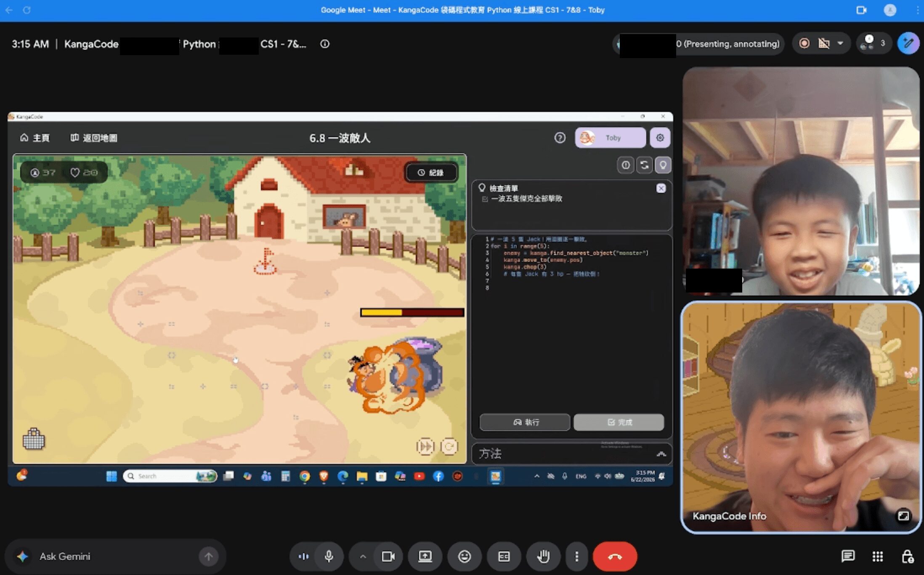Expand the 方法 methods panel
The width and height of the screenshot is (924, 575).
[661, 454]
